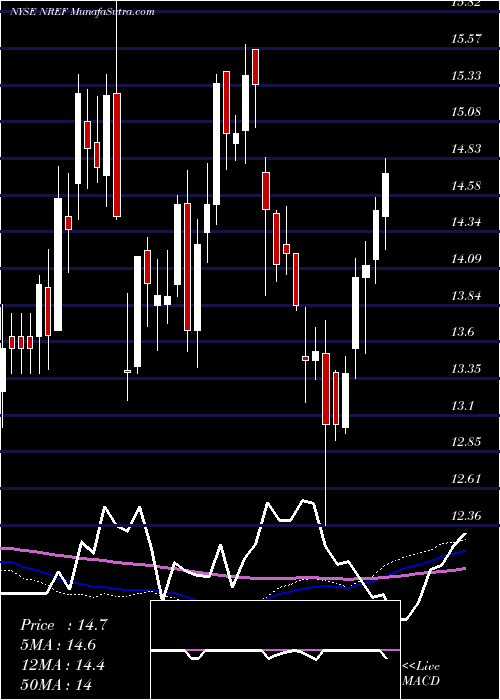Click the Price : 14.7 readout
500x700 pixels.
[64, 625]
